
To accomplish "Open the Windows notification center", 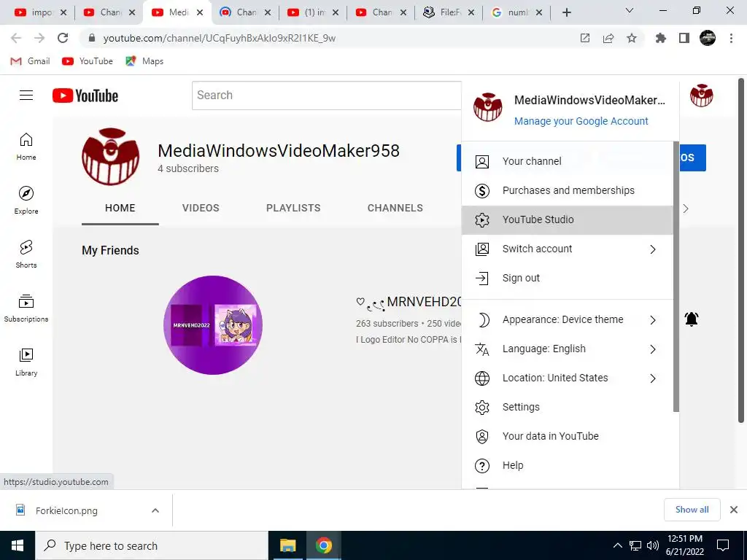I will (723, 545).
